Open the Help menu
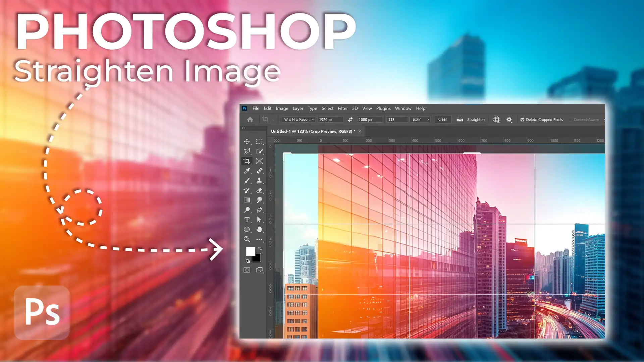Viewport: 644px width, 362px height. [x=421, y=109]
